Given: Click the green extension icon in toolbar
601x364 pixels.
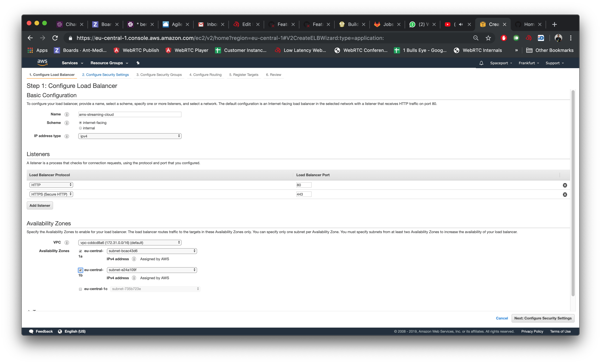Looking at the screenshot, I should click(516, 38).
